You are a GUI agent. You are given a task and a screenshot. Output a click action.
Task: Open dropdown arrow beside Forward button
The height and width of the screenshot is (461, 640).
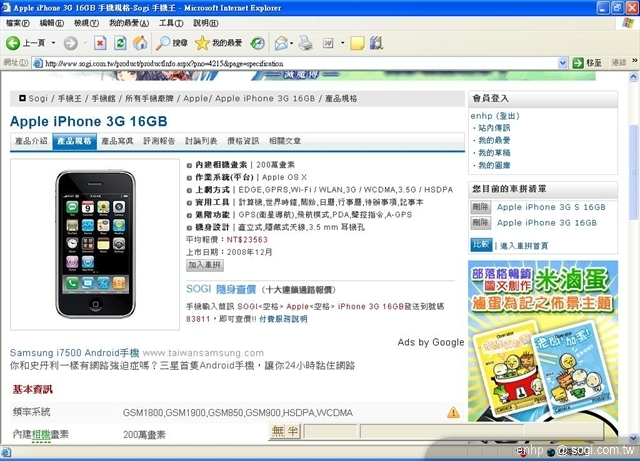pyautogui.click(x=85, y=43)
